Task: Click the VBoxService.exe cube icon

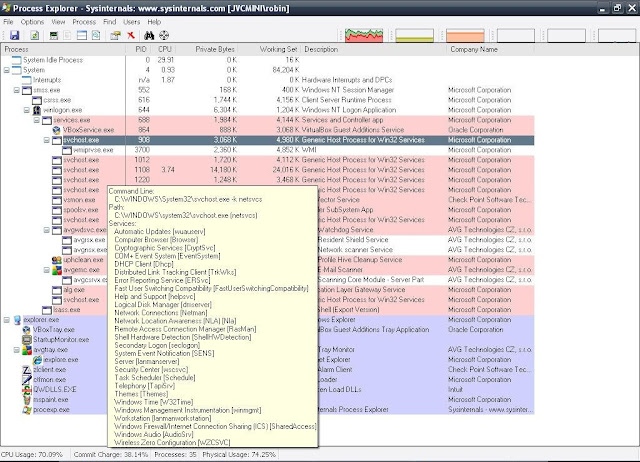Action: tap(57, 130)
